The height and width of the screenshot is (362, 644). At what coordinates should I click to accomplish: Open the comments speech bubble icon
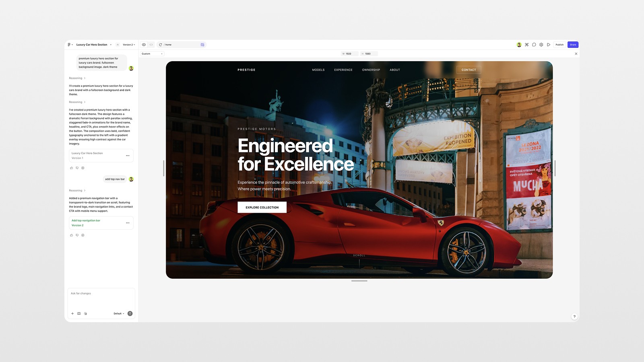pos(534,45)
